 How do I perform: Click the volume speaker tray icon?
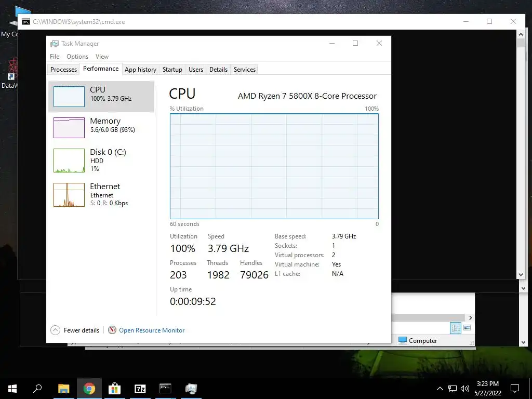point(465,389)
